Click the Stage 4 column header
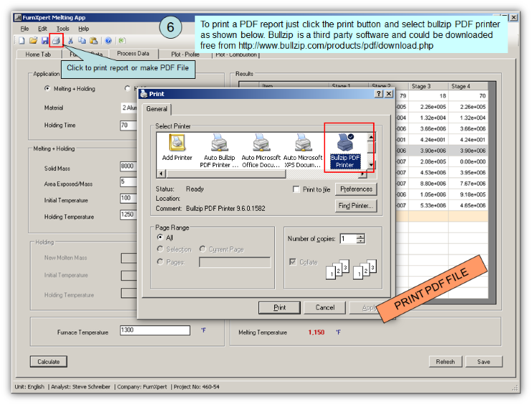 point(468,86)
